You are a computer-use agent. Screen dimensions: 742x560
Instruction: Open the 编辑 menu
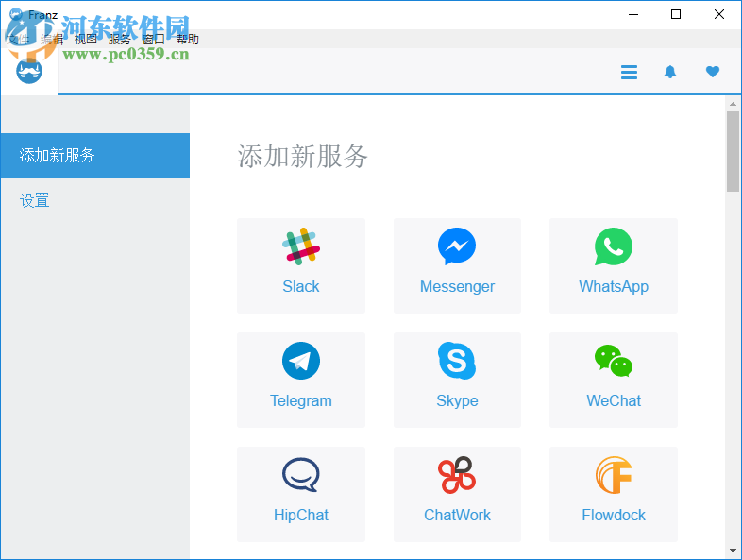coord(52,40)
